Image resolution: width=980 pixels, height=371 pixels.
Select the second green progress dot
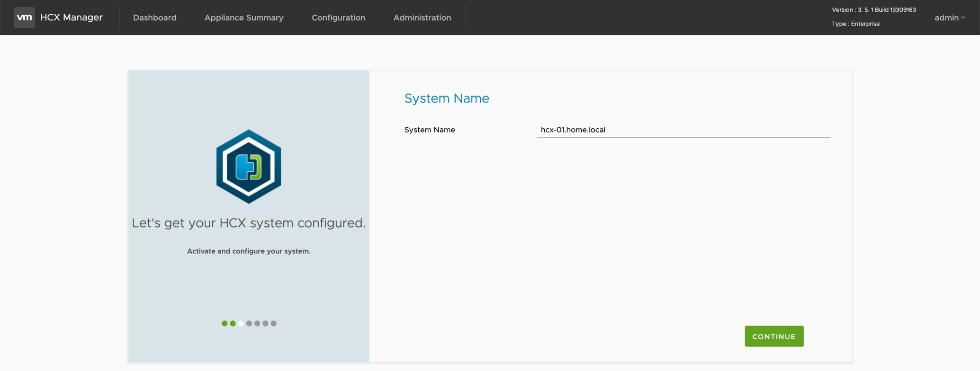[x=233, y=323]
